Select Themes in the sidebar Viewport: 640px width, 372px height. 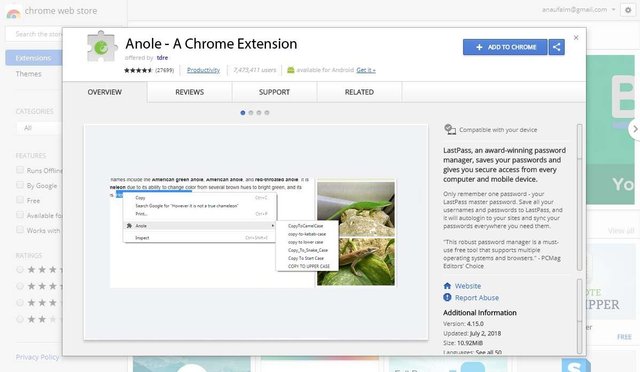point(29,74)
